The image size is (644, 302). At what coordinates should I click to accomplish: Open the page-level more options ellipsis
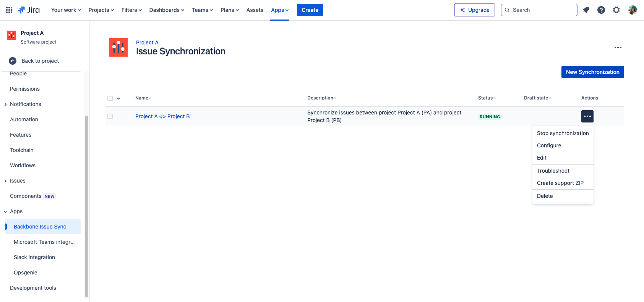(618, 47)
